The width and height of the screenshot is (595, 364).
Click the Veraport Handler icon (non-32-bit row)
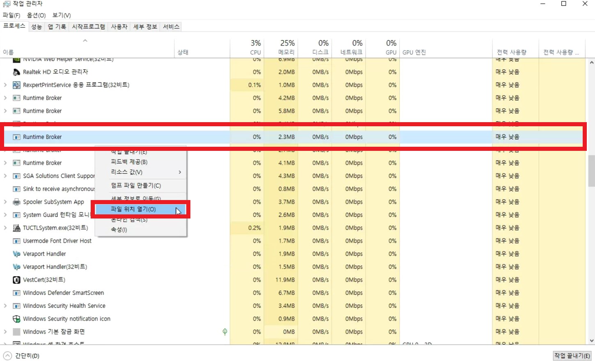(16, 254)
